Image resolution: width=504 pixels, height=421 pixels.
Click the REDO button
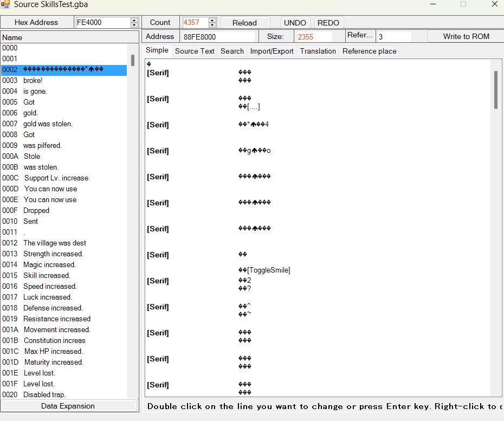328,23
